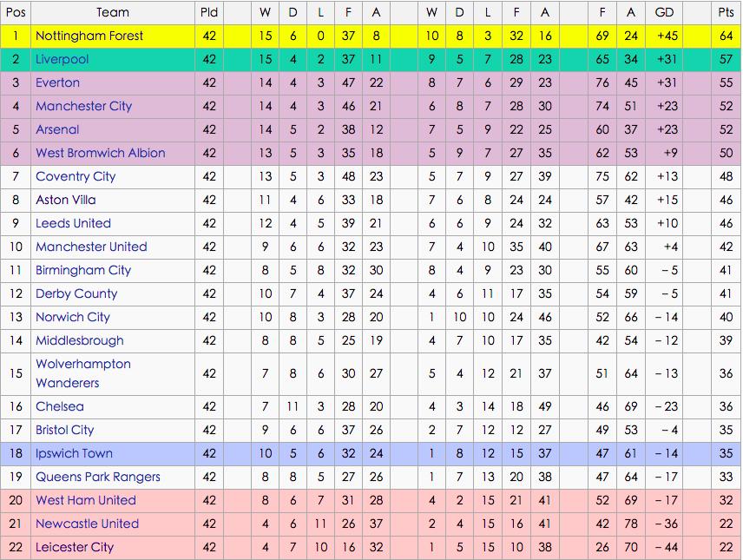
Task: Open the Liverpool team link
Action: pyautogui.click(x=62, y=59)
